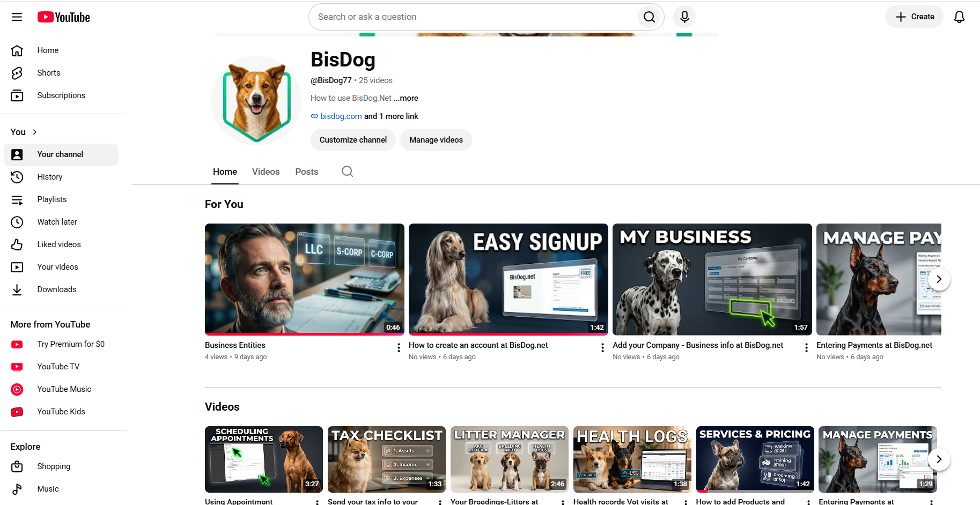The image size is (980, 505).
Task: Play the Scheduling Appointments thumbnail
Action: (x=263, y=459)
